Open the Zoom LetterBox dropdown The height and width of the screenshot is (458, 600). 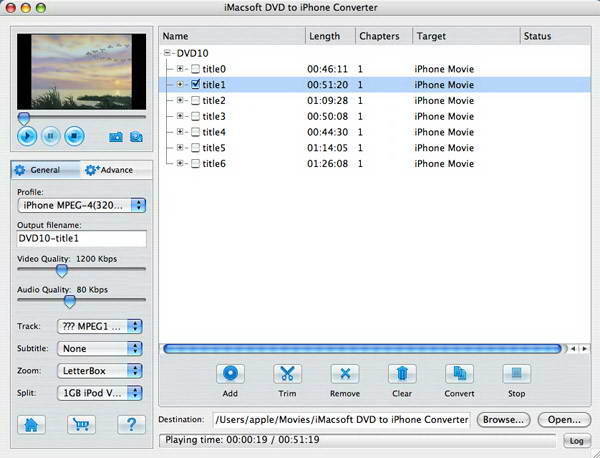click(x=99, y=371)
